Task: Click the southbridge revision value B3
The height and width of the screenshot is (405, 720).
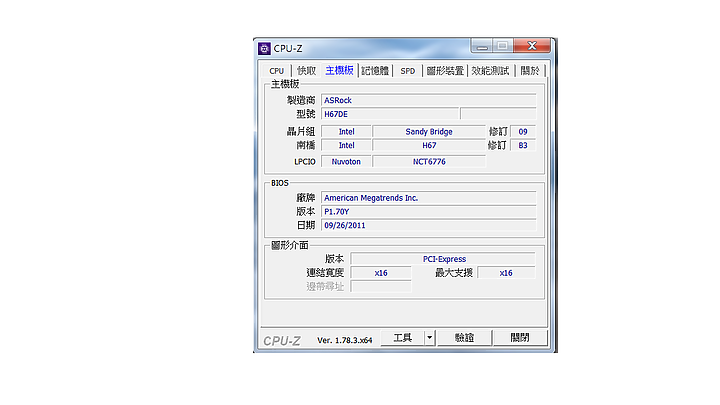Action: pyautogui.click(x=523, y=146)
